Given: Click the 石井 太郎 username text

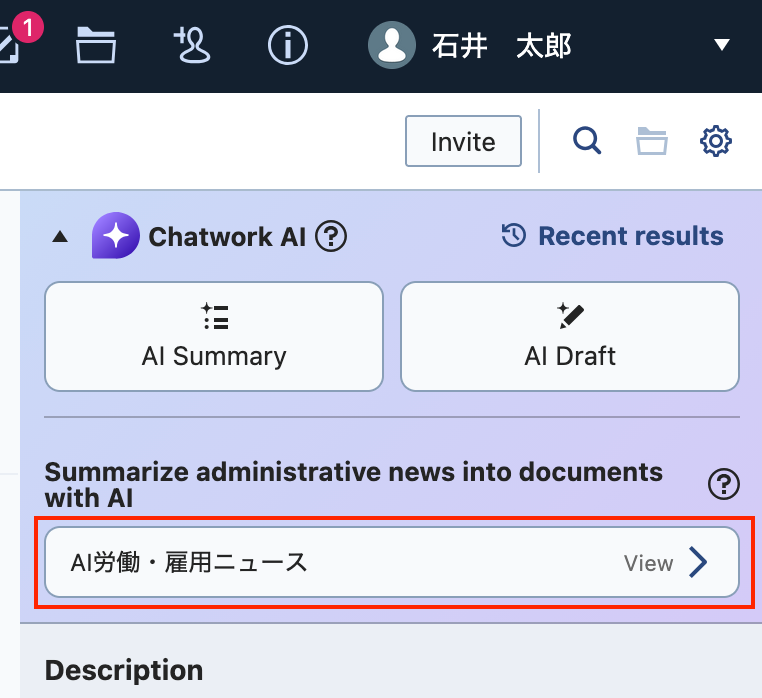Looking at the screenshot, I should click(502, 46).
